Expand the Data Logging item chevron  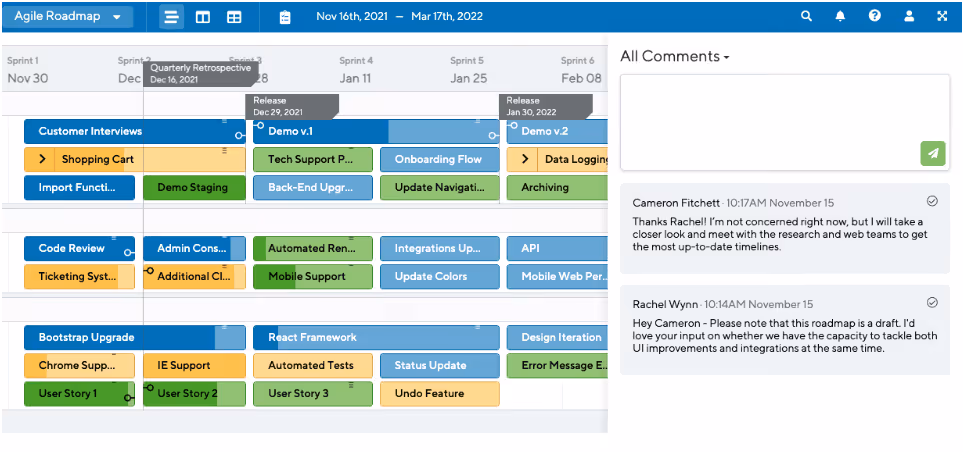[524, 159]
